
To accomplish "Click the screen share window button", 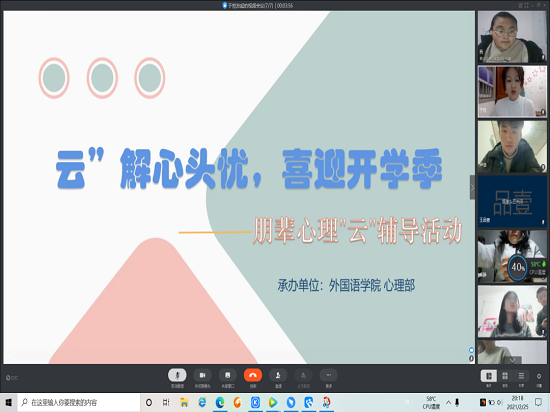I will tap(228, 375).
